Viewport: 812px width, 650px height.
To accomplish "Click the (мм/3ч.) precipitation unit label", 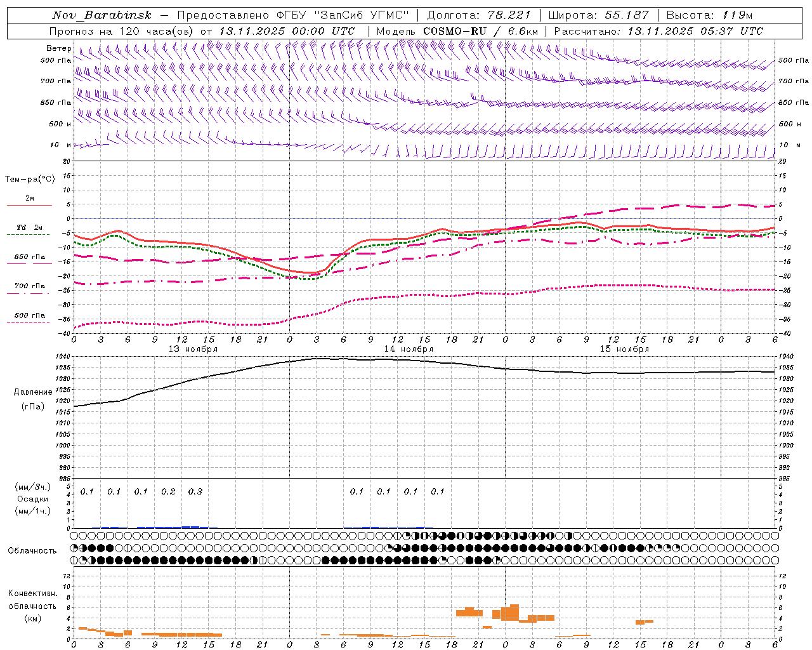I will (33, 487).
